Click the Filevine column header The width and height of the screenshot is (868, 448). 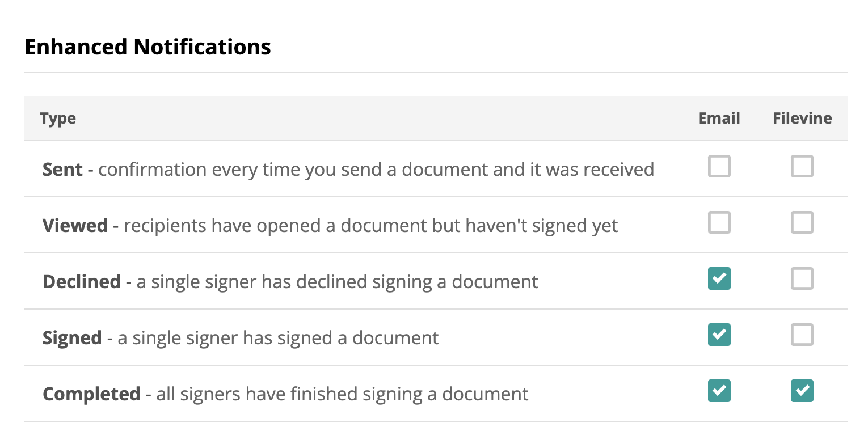pos(802,119)
